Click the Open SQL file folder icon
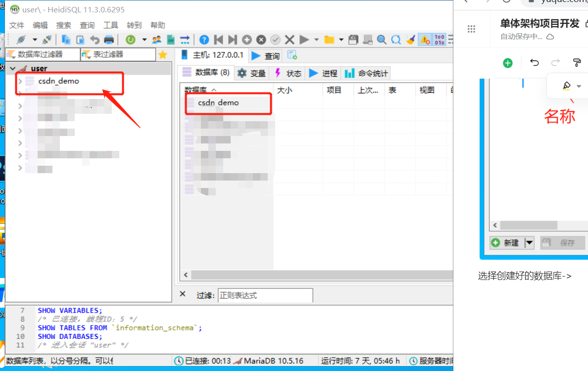This screenshot has height=371, width=588. click(329, 40)
